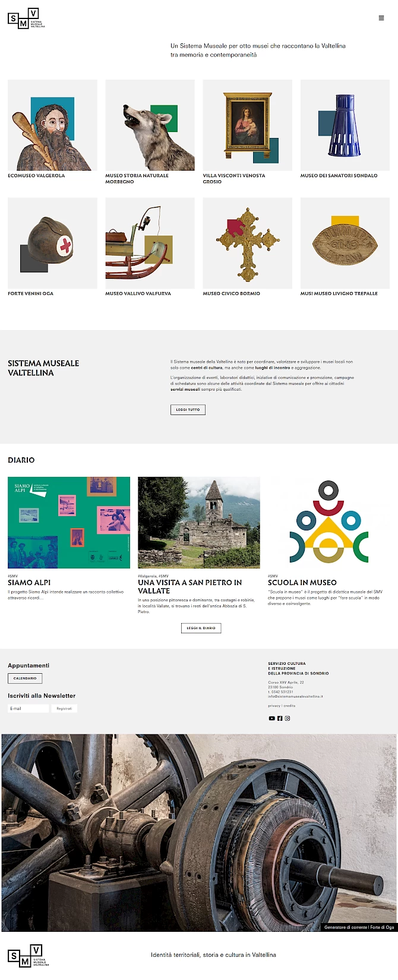Click the ECOMUSEO VALGEROLA title link
398x980 pixels.
click(36, 175)
